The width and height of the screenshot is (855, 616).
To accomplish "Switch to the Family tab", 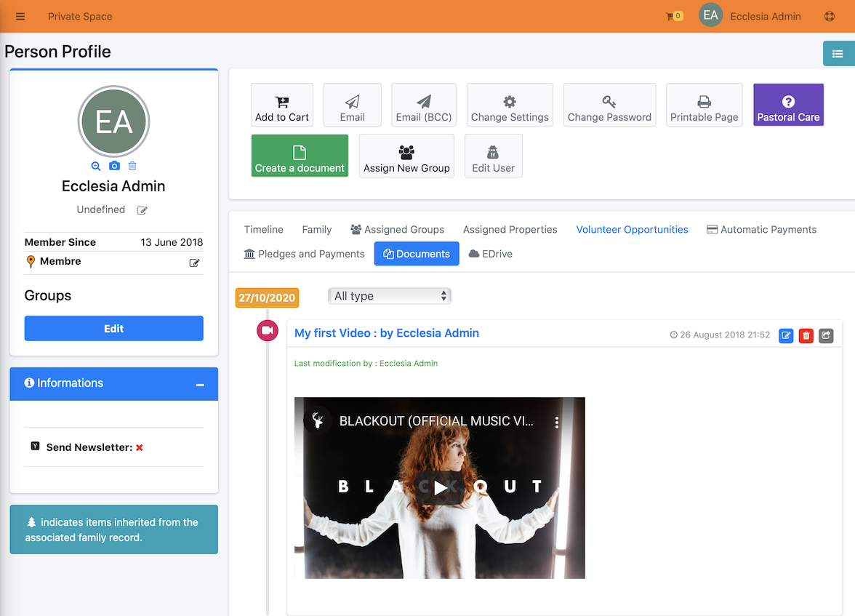I will coord(317,230).
